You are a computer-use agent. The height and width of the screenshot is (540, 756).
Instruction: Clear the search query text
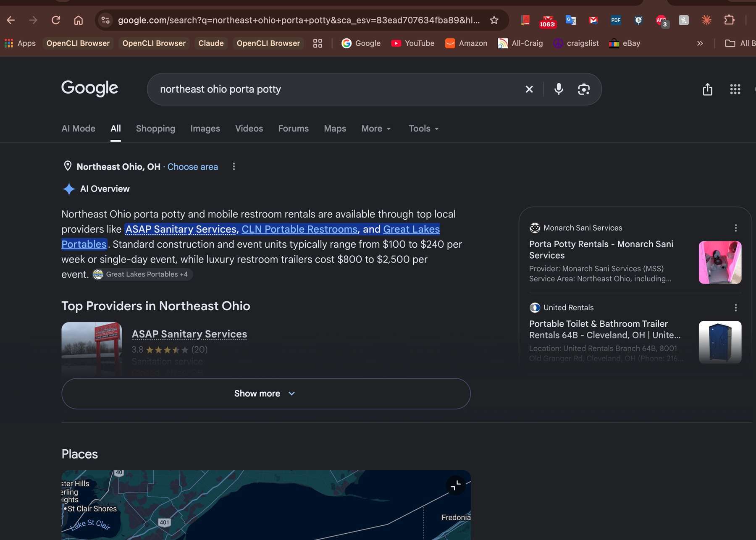(x=529, y=89)
